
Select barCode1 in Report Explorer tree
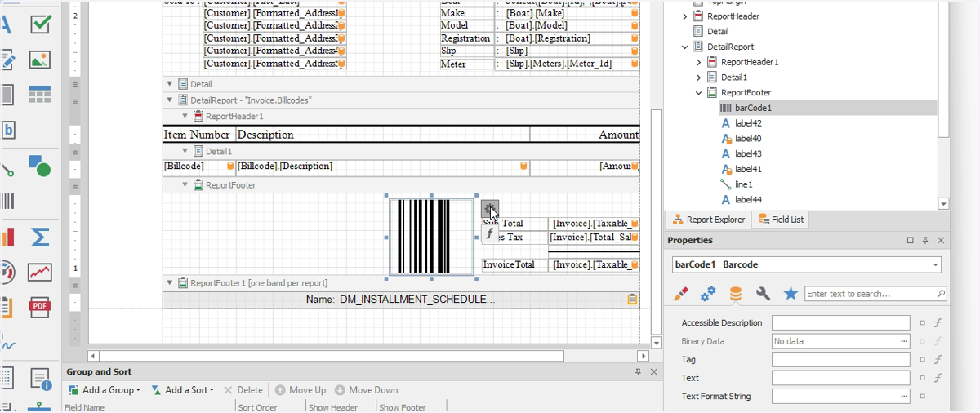[x=827, y=108]
